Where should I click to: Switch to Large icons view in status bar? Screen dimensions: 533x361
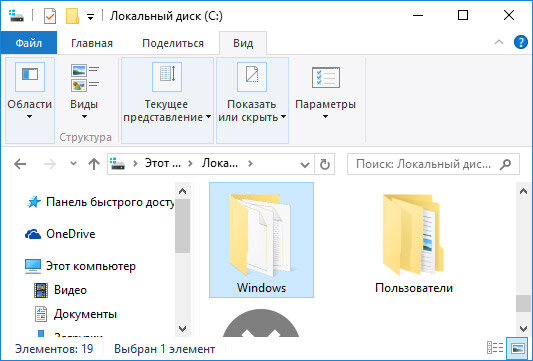518,348
